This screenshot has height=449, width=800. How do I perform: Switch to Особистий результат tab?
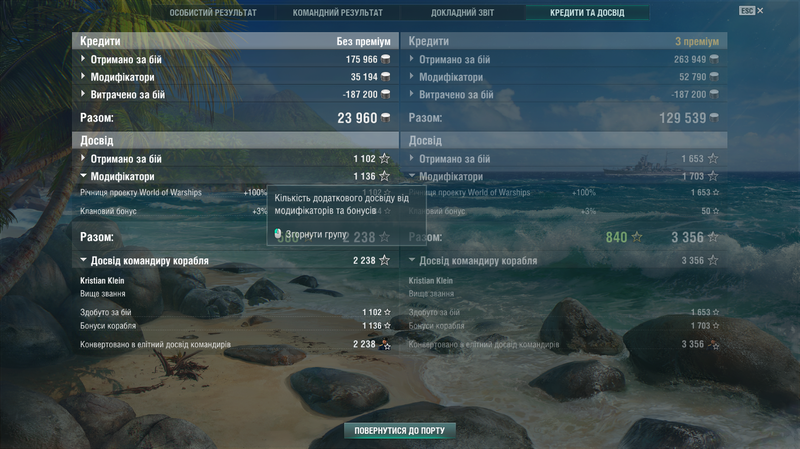coord(213,13)
